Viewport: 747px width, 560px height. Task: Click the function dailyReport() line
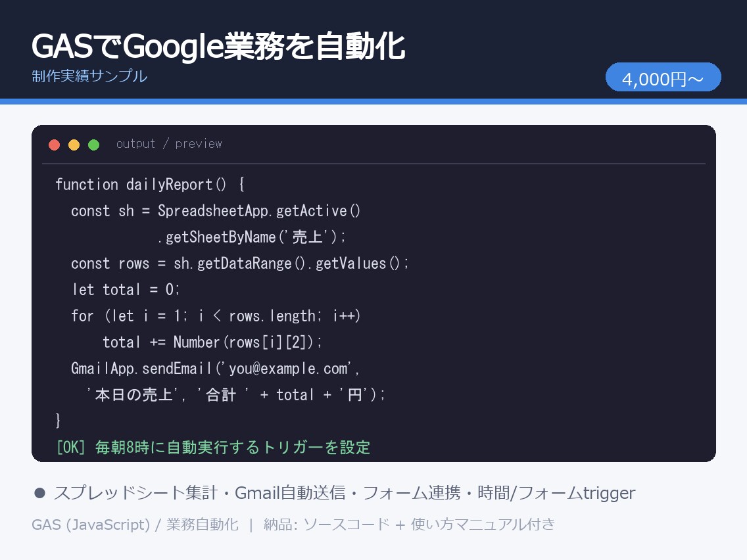coord(150,184)
